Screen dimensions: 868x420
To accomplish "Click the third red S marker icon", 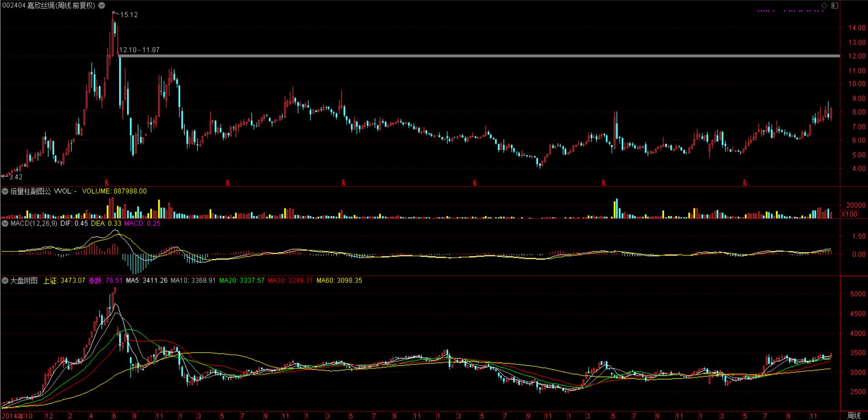I will [344, 183].
